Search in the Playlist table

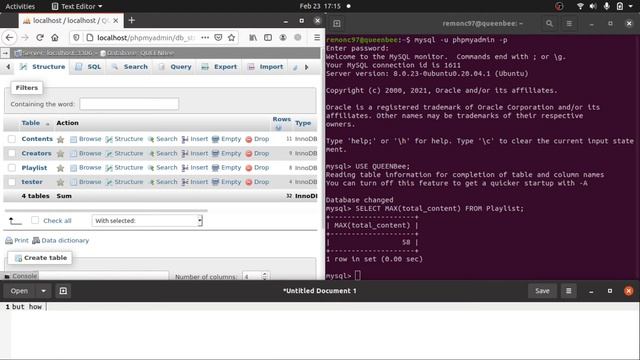[x=162, y=168]
